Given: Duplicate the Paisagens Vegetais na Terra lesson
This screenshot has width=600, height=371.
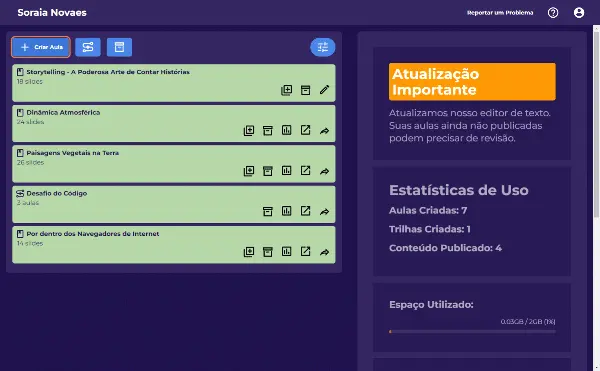Looking at the screenshot, I should coord(249,171).
